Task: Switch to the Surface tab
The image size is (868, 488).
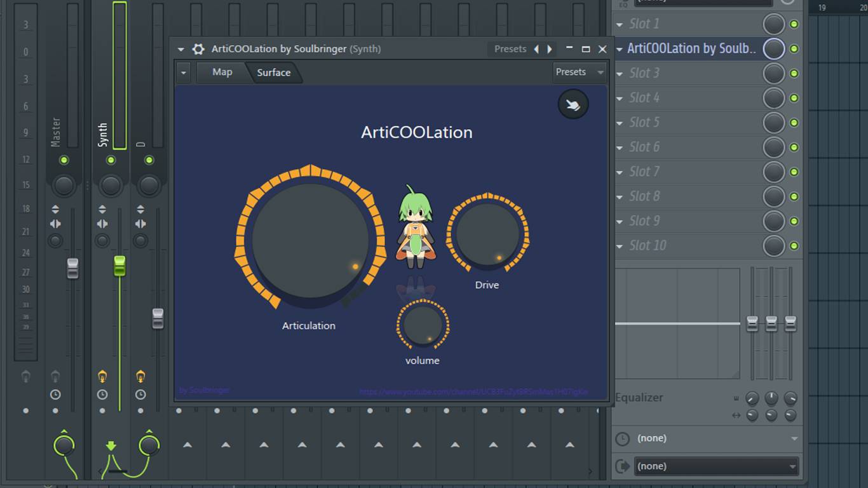Action: (274, 72)
